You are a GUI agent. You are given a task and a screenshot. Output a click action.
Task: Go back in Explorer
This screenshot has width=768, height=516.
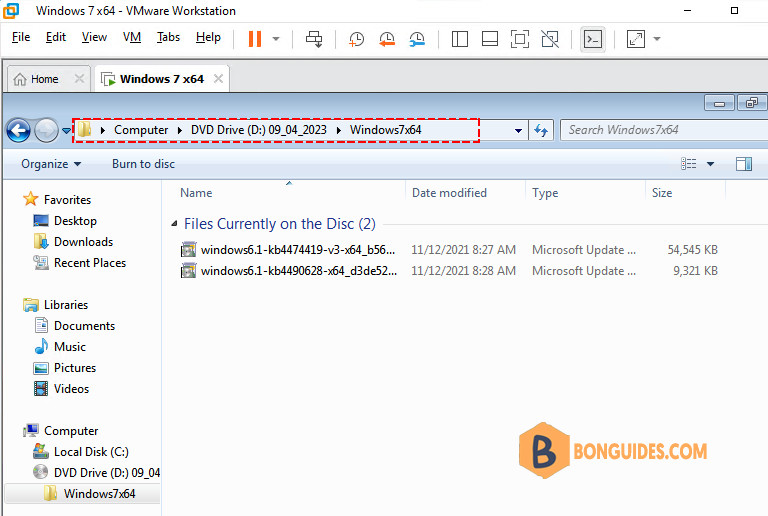pyautogui.click(x=19, y=130)
